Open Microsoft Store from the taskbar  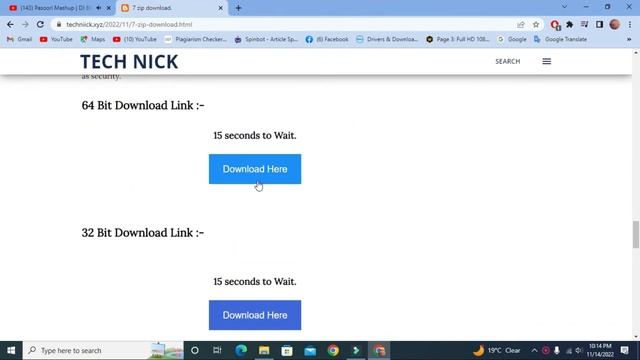pyautogui.click(x=287, y=351)
